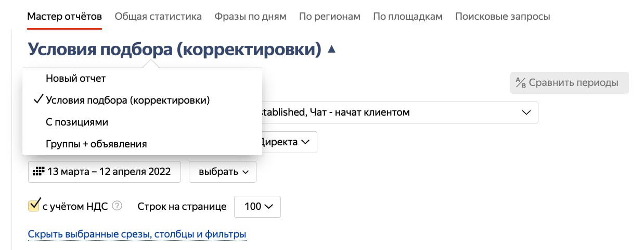Image resolution: width=644 pixels, height=250 pixels.
Task: Click the calendar grid icon beside date range
Action: point(38,171)
